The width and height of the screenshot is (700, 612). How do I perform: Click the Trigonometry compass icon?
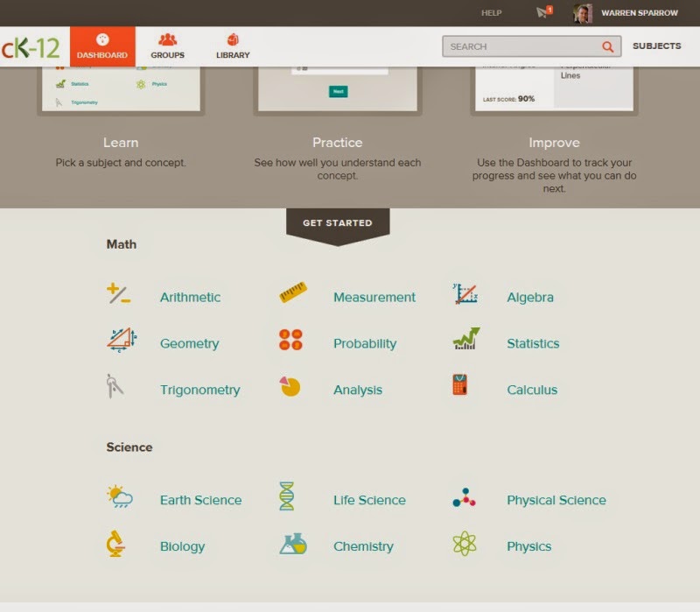point(115,386)
